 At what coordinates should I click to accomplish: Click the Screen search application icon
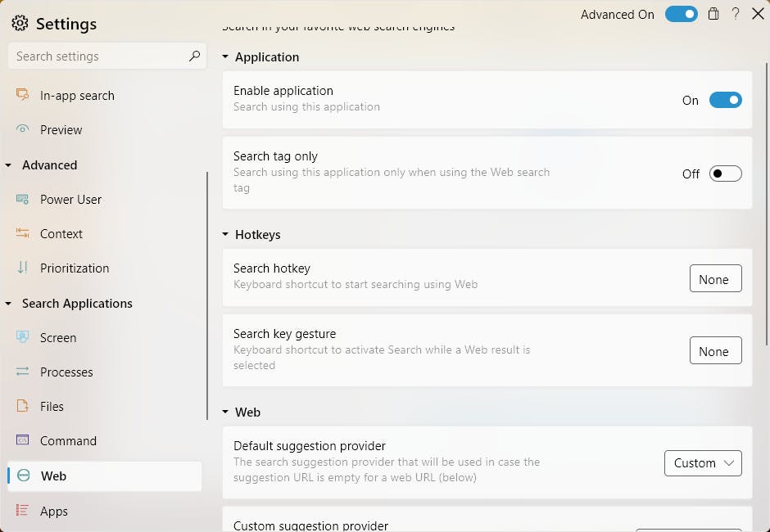(x=23, y=338)
